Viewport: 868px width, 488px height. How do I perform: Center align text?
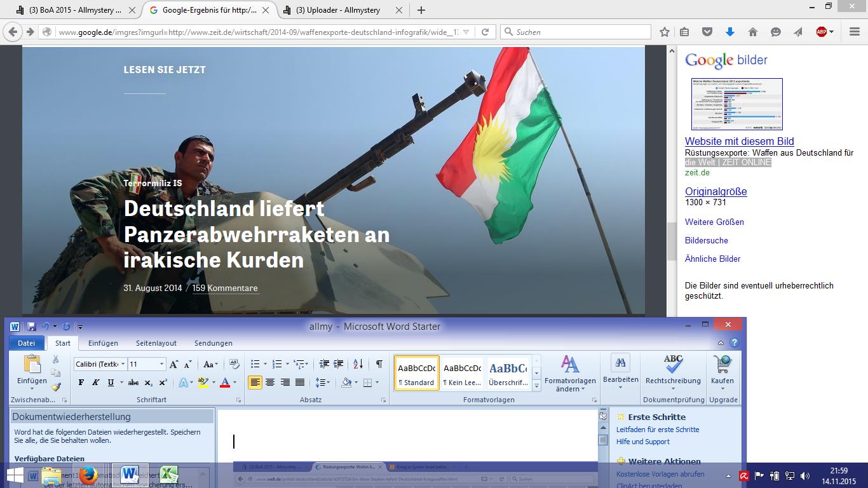[x=270, y=383]
